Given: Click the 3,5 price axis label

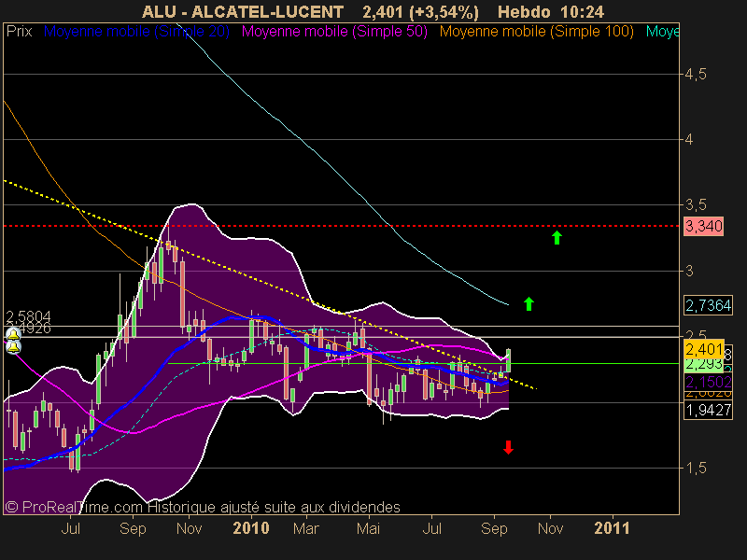Looking at the screenshot, I should click(696, 205).
